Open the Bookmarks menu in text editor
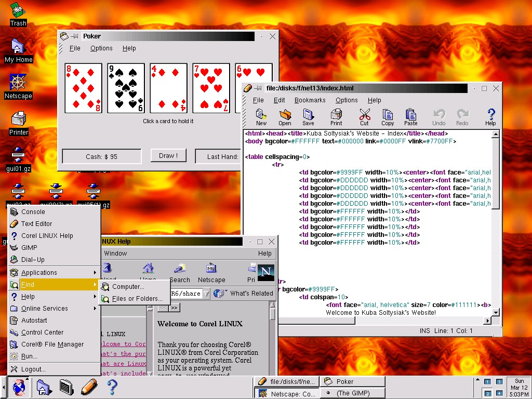532x399 pixels. 310,100
